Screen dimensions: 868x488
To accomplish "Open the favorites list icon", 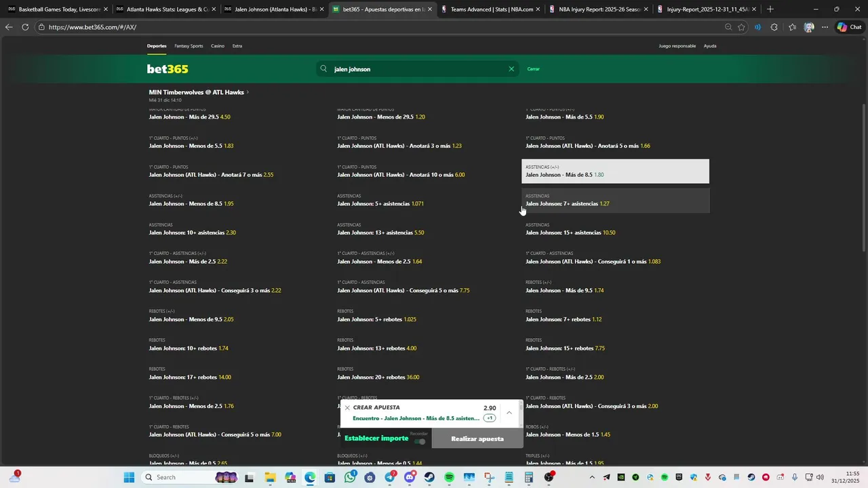I will (792, 27).
